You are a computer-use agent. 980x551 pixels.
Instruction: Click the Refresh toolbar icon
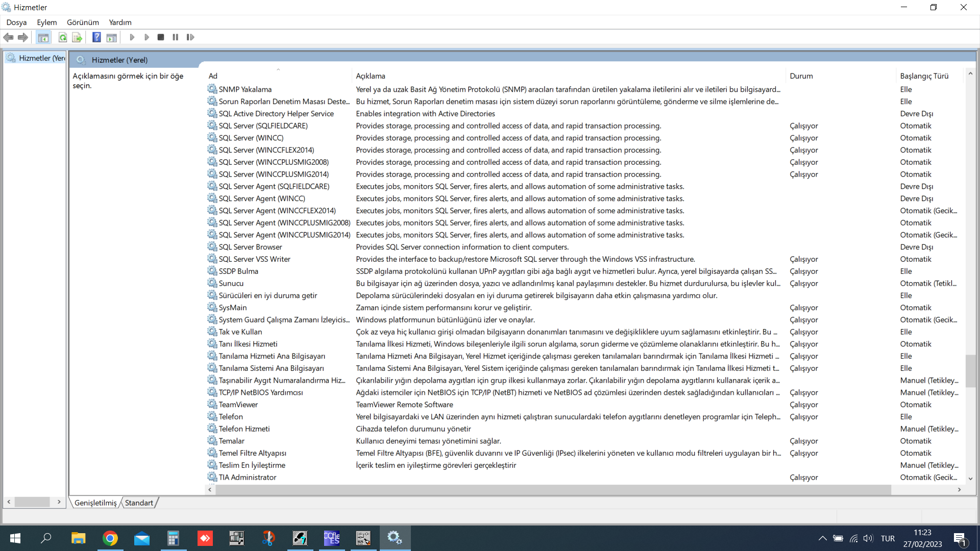pos(62,37)
